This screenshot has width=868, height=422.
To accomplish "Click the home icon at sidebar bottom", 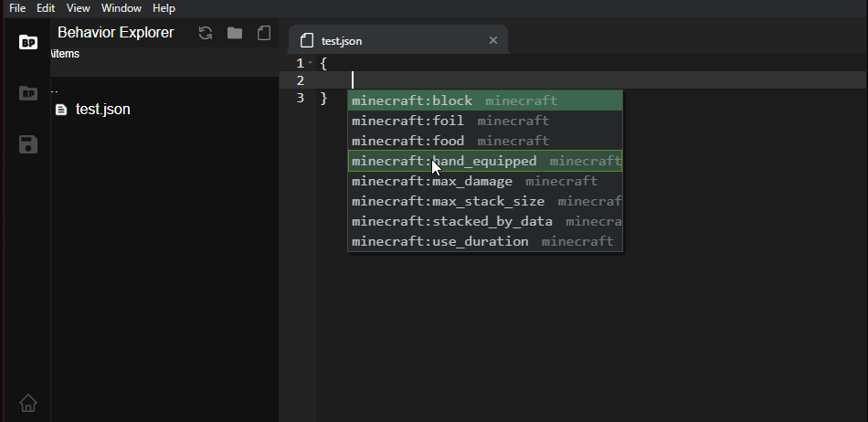I will pos(28,402).
